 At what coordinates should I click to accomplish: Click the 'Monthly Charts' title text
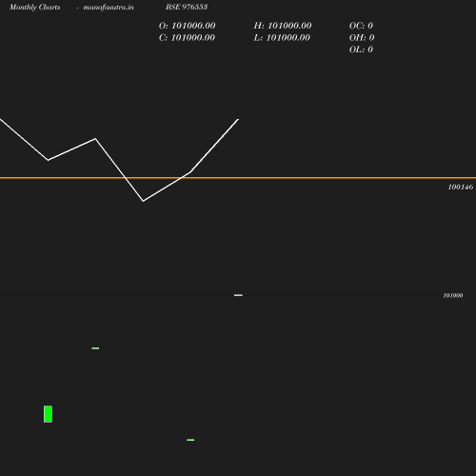(34, 7)
